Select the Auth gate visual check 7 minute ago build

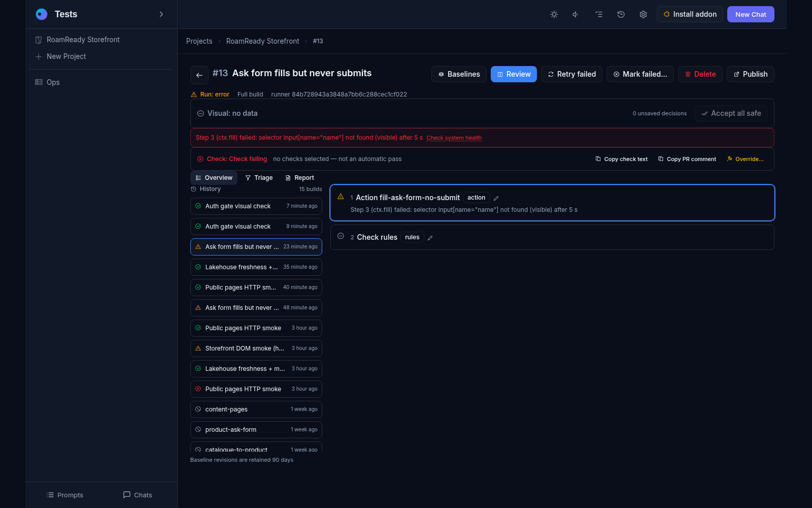point(256,206)
